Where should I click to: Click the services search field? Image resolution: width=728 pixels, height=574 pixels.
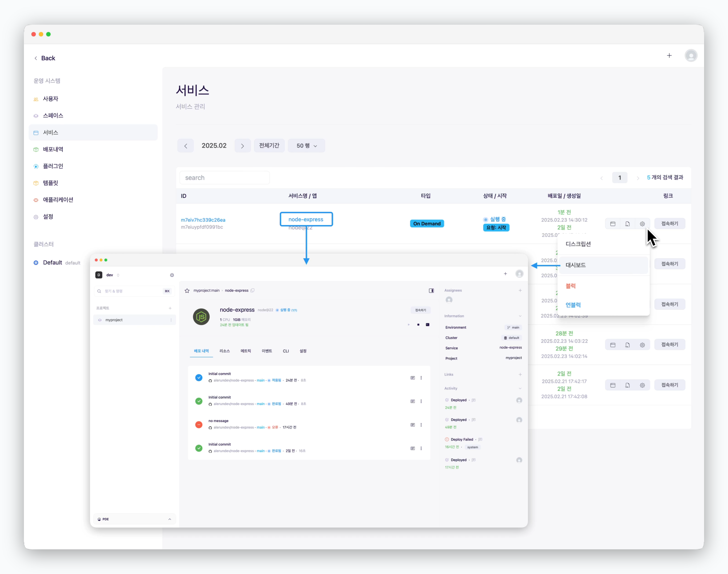click(225, 178)
